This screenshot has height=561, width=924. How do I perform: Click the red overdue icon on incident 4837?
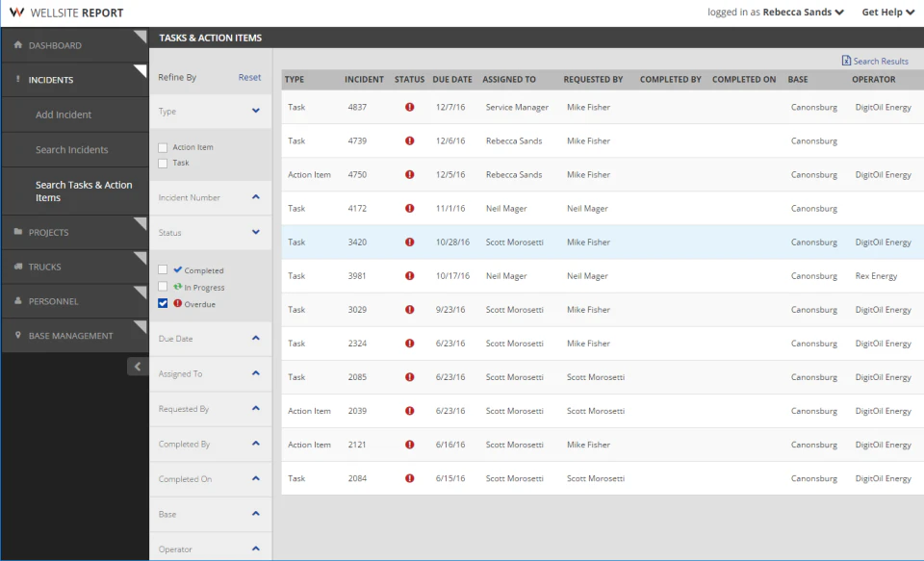click(x=408, y=107)
